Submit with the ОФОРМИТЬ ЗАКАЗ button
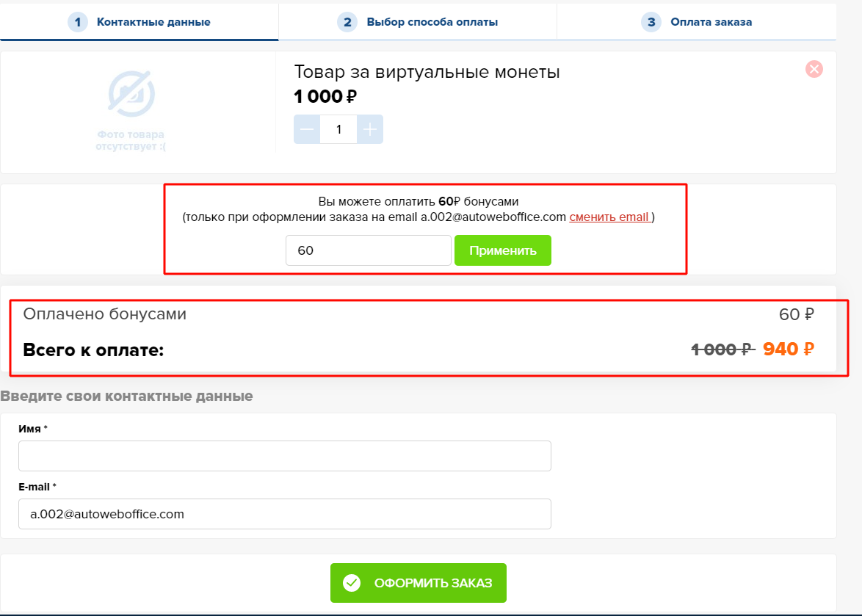This screenshot has height=616, width=862. click(419, 583)
